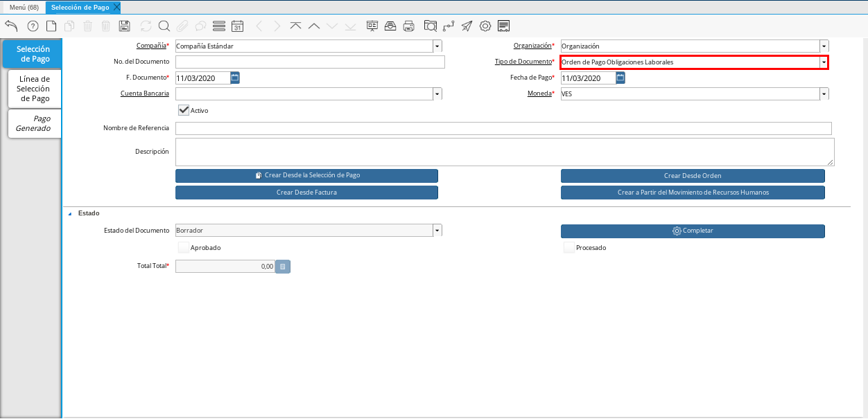Uncheck the Activo checkbox
The width and height of the screenshot is (868, 419).
[x=184, y=110]
